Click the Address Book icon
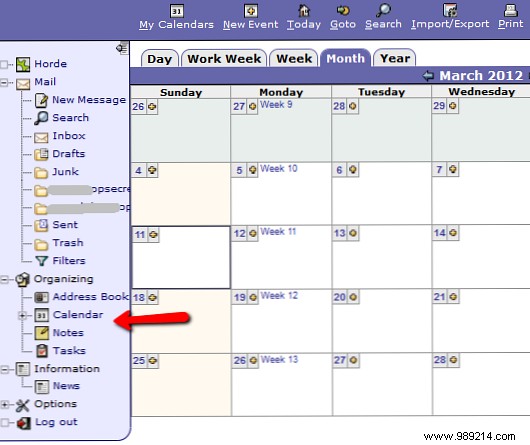530x445 pixels. click(42, 297)
